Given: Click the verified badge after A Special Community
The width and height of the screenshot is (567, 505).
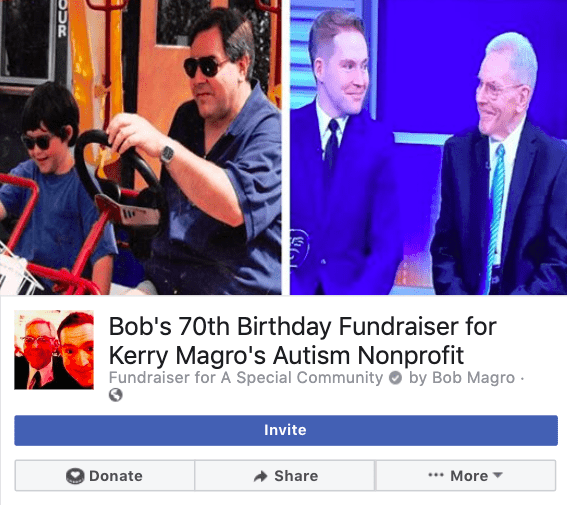Looking at the screenshot, I should pos(395,378).
